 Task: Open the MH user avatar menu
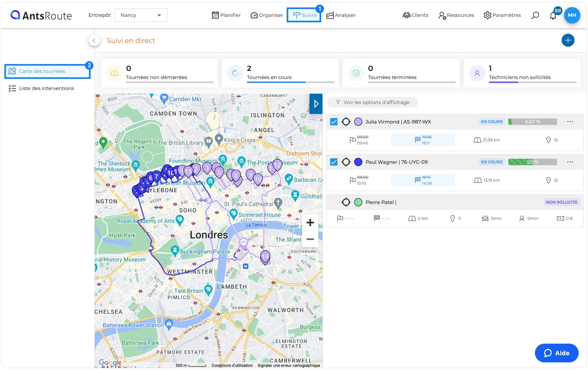(572, 15)
